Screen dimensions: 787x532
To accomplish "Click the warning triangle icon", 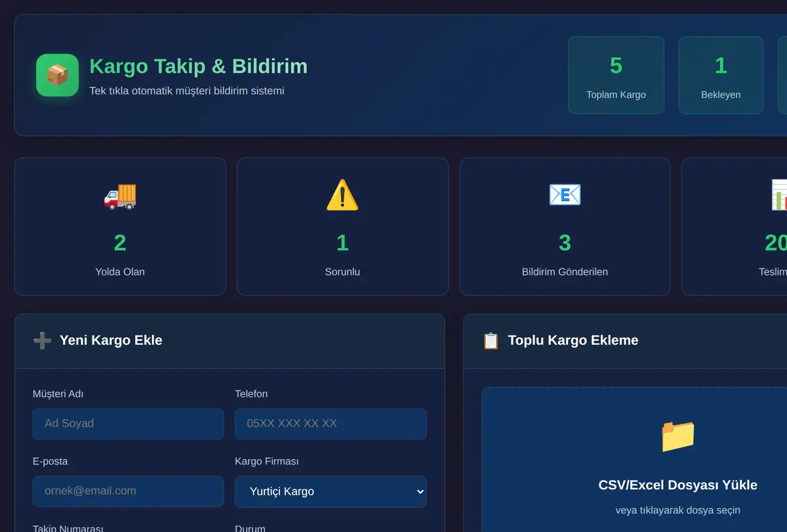I will pyautogui.click(x=342, y=195).
